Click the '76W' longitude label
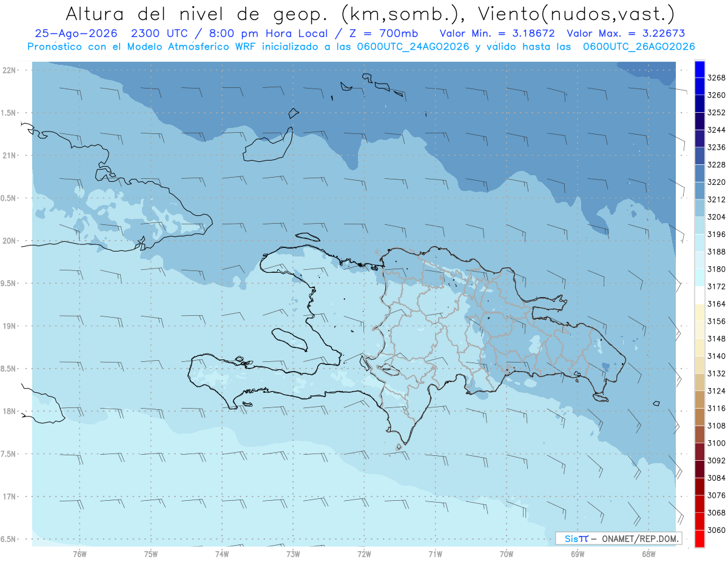Image resolution: width=728 pixels, height=562 pixels. click(79, 554)
